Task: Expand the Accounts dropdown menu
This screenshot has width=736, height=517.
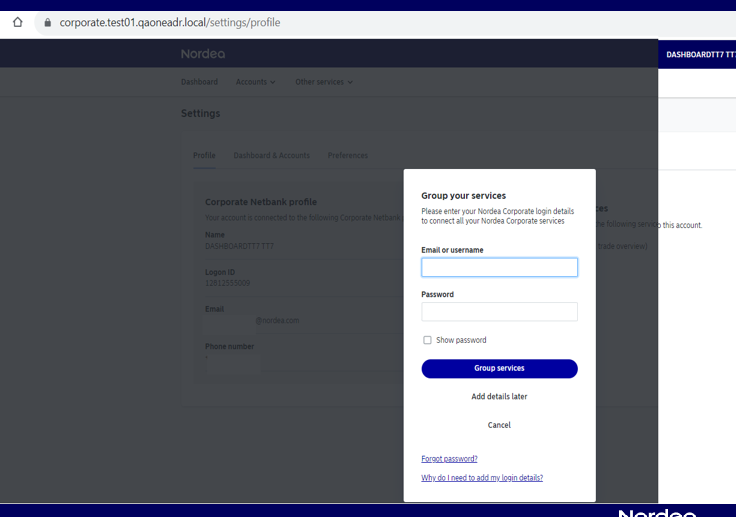Action: tap(255, 82)
